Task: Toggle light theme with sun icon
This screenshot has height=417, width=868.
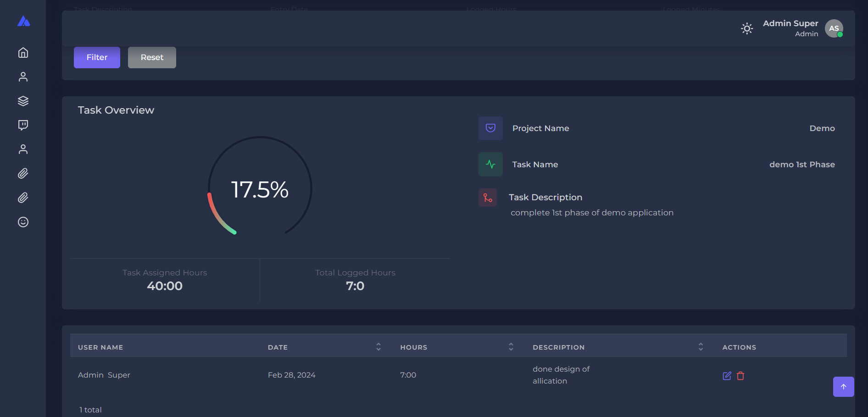Action: click(x=747, y=28)
